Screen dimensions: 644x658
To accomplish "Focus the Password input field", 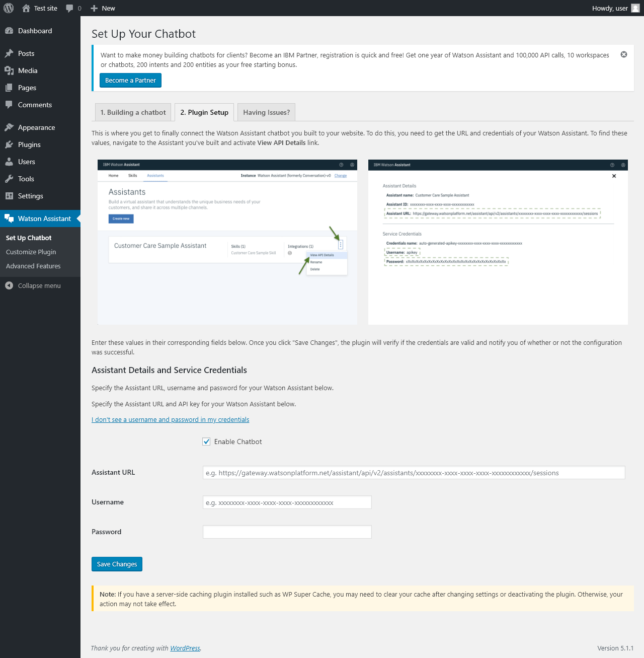I will (287, 532).
